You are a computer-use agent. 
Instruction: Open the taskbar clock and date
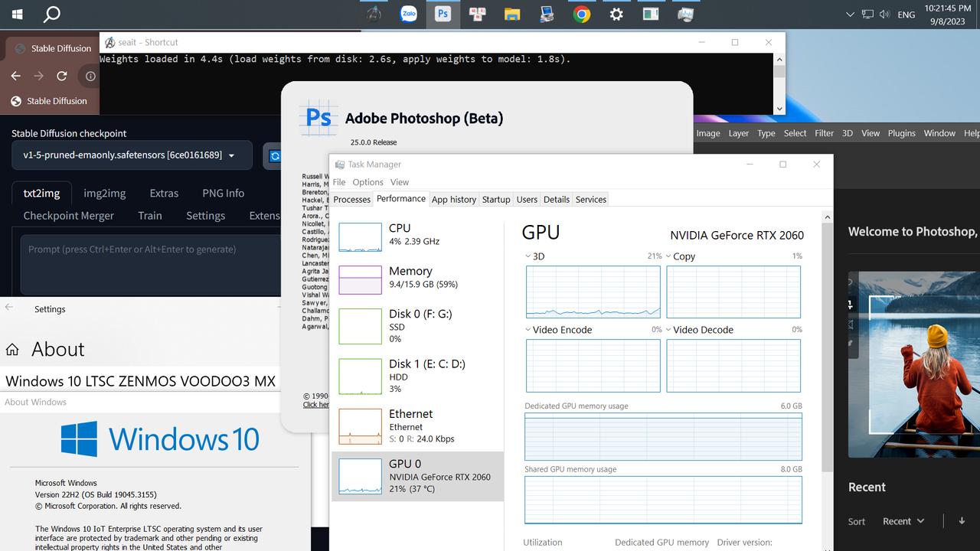[948, 15]
